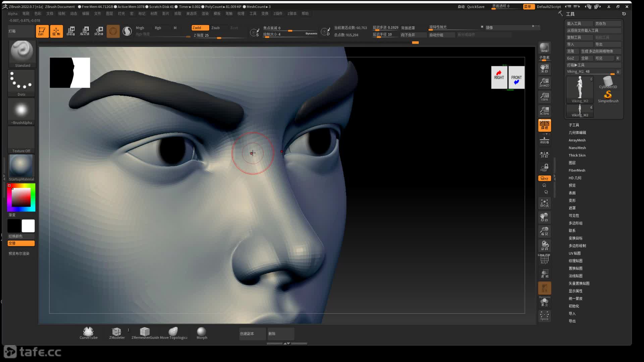Click the 对称 local symmetry icon
Viewport: 644px width, 362px height.
click(x=544, y=154)
